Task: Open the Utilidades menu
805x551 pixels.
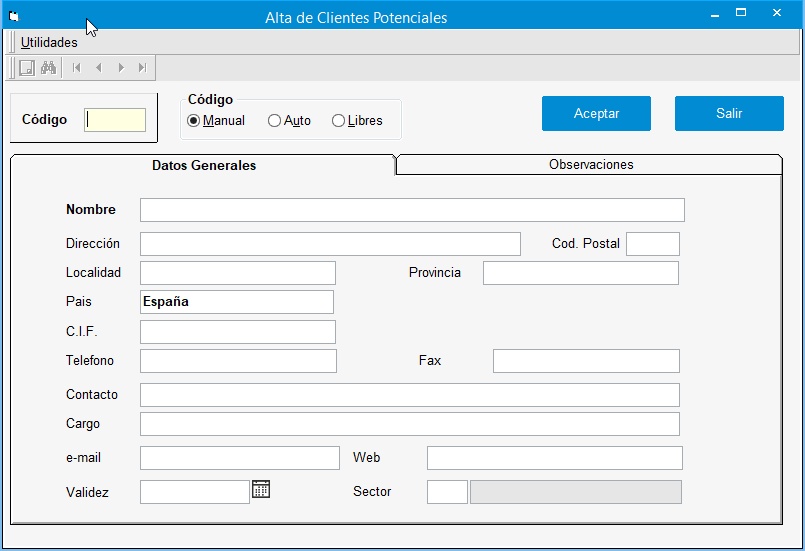Action: tap(49, 43)
